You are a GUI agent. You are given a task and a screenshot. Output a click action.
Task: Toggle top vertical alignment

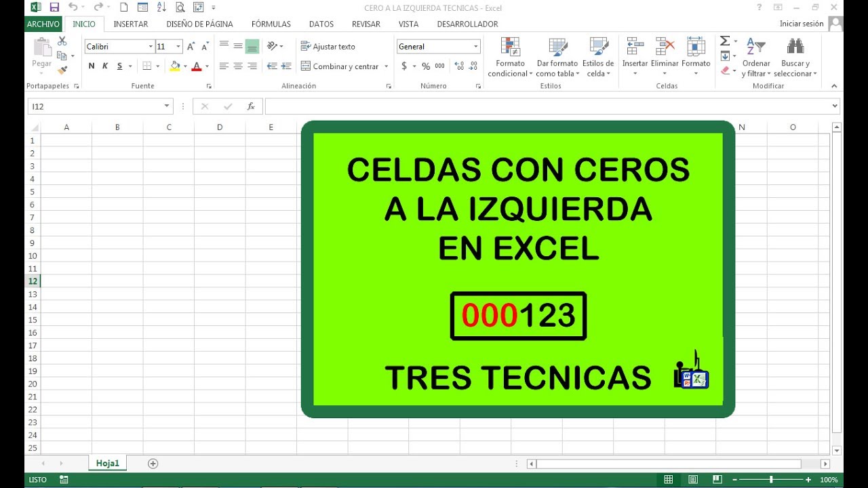(x=224, y=46)
